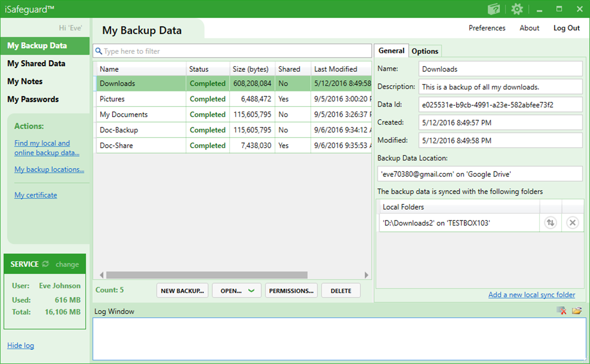The height and width of the screenshot is (364, 590).
Task: Switch to the Options tab
Action: 425,51
